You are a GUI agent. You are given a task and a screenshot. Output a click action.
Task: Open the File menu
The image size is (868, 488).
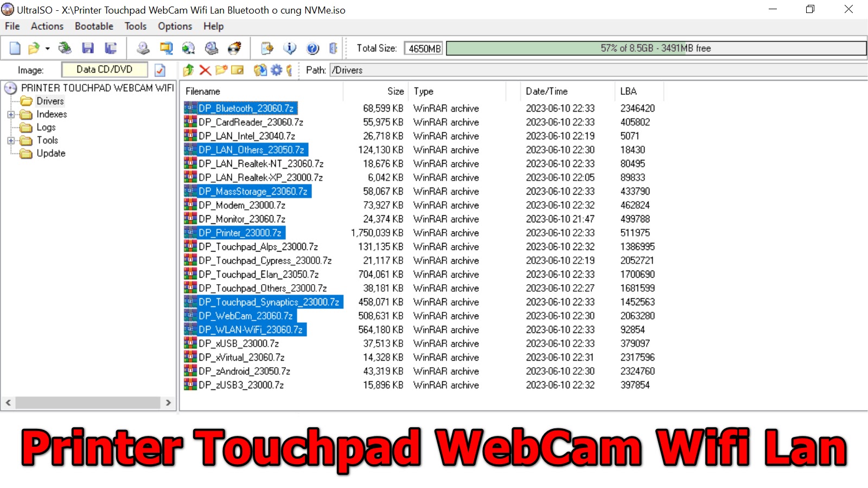[12, 26]
